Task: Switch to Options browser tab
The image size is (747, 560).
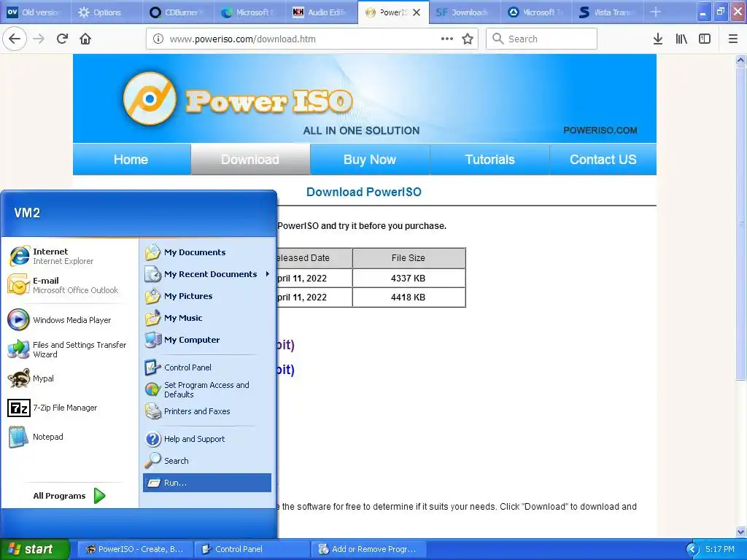Action: coord(107,12)
